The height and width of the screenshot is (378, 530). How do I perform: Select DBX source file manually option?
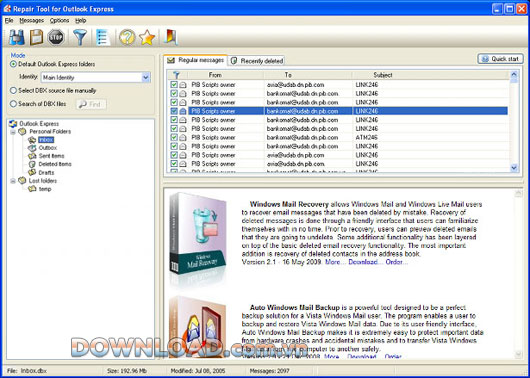point(14,91)
